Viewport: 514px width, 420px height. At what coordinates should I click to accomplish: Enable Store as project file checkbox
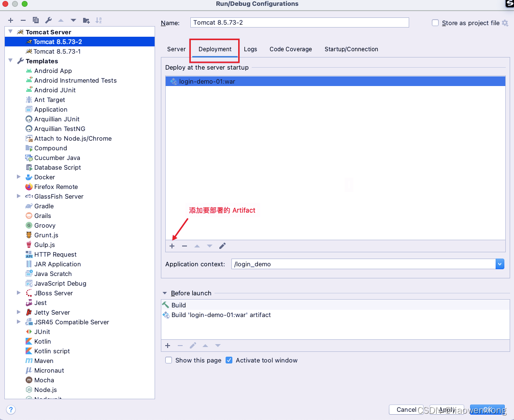click(435, 23)
